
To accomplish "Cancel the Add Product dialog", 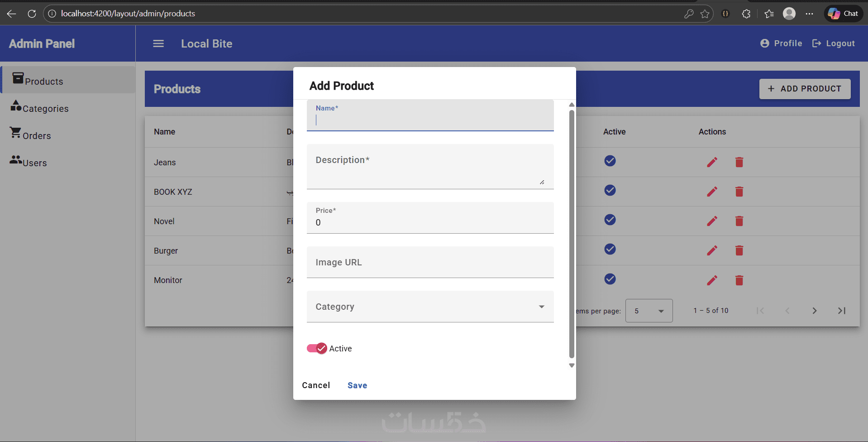I will click(x=316, y=385).
